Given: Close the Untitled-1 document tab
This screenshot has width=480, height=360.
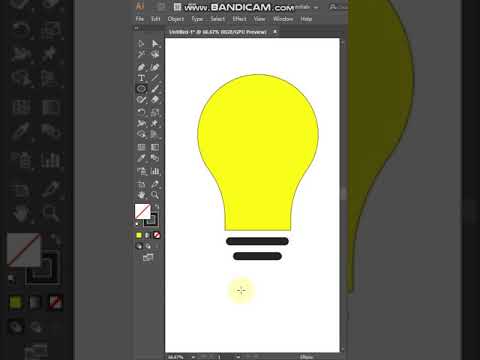Looking at the screenshot, I should click(275, 32).
